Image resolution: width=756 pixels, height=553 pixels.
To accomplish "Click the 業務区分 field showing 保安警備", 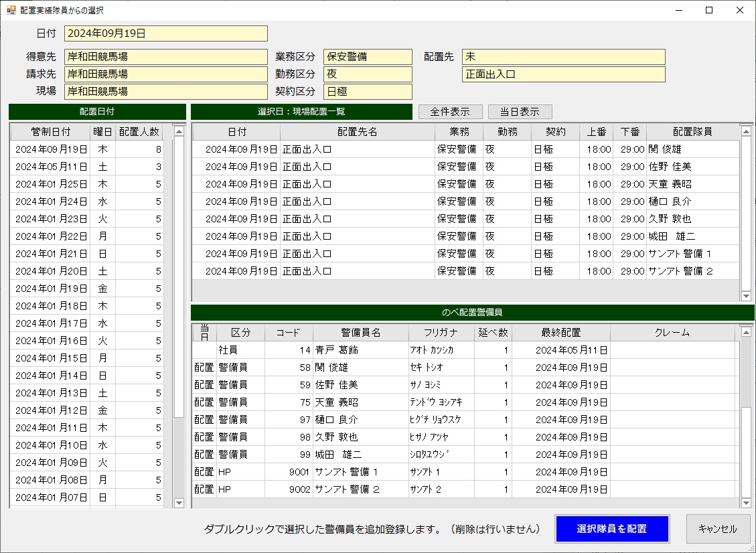I will coord(368,57).
